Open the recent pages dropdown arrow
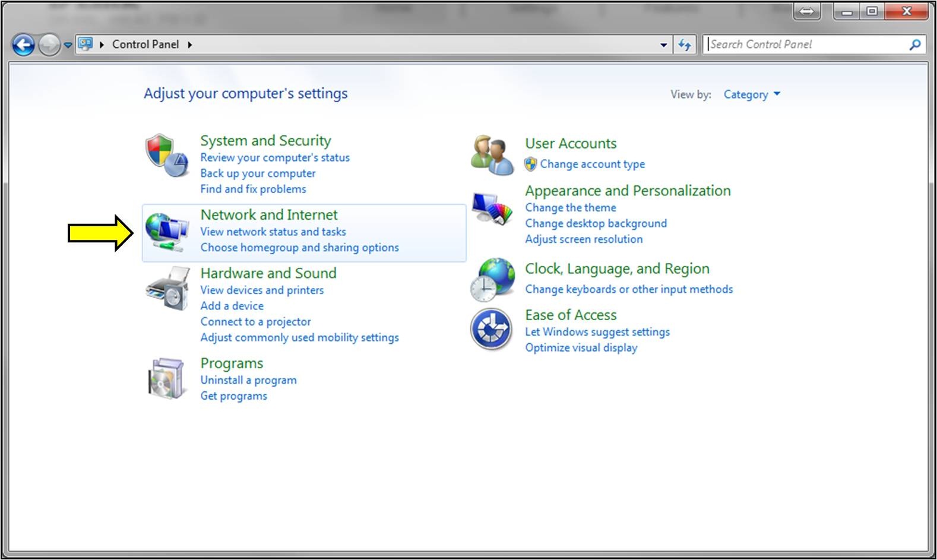937x560 pixels. (68, 45)
